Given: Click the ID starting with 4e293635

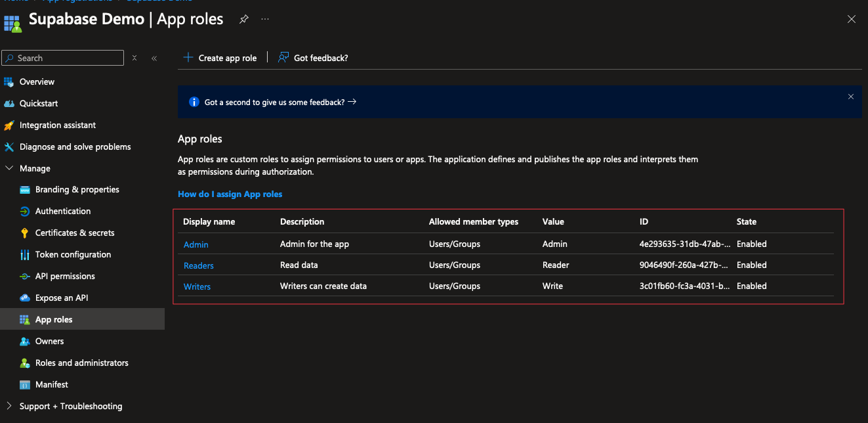Looking at the screenshot, I should (685, 244).
